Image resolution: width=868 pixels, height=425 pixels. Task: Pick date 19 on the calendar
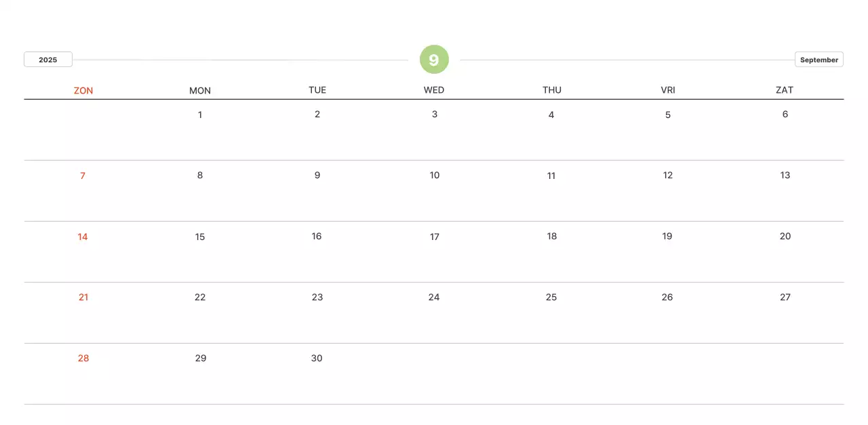point(667,237)
